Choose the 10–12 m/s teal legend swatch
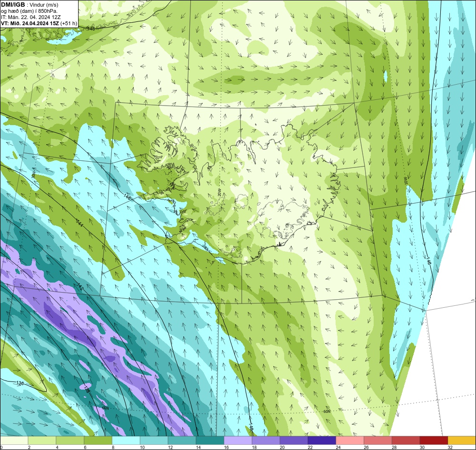This screenshot has width=476, height=450. (x=154, y=440)
